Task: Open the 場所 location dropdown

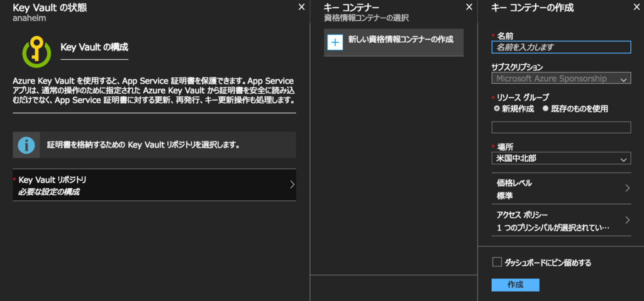Action: pos(561,158)
